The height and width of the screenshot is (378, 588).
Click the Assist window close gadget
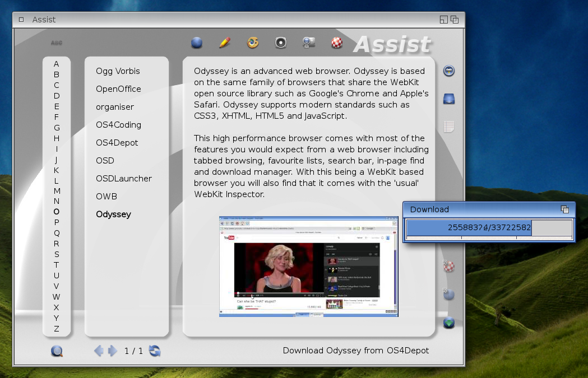pos(21,20)
